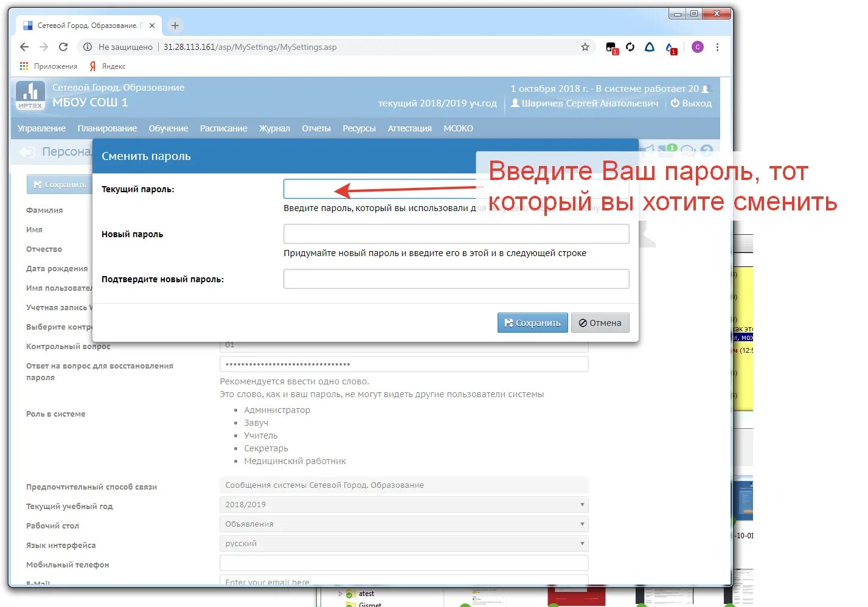868x607 pixels.
Task: Click the browser address bar URL
Action: click(x=250, y=47)
